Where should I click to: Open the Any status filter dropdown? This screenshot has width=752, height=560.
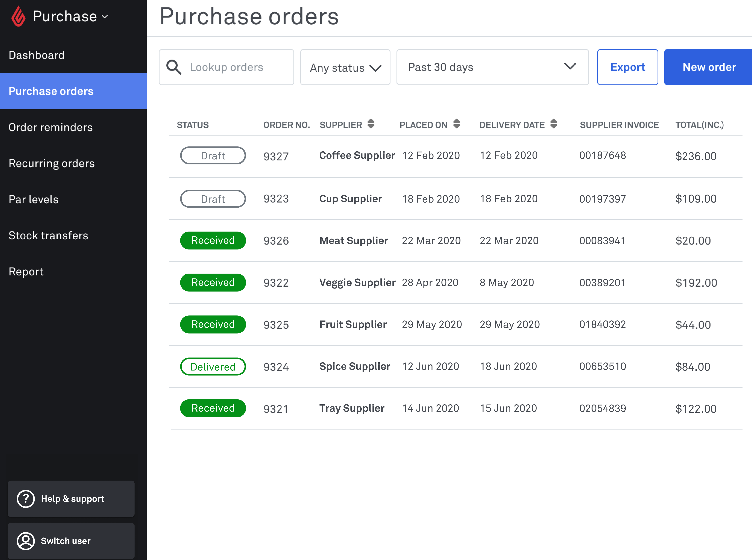(345, 68)
